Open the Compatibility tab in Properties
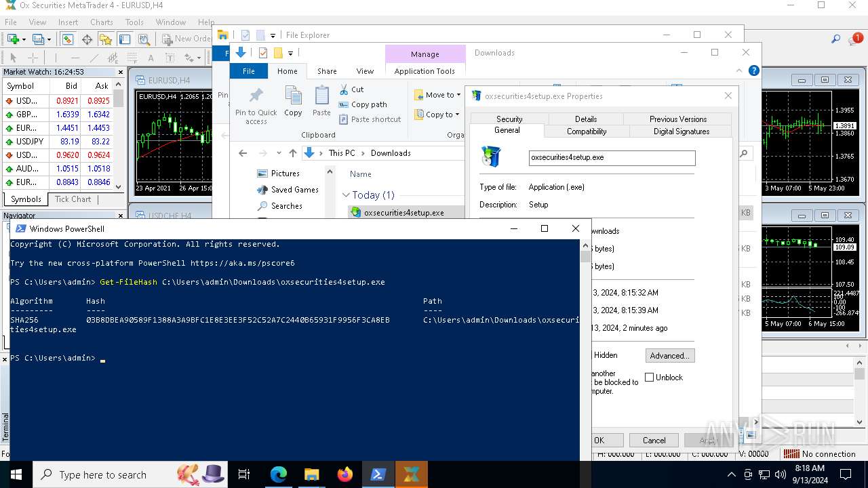 click(587, 131)
